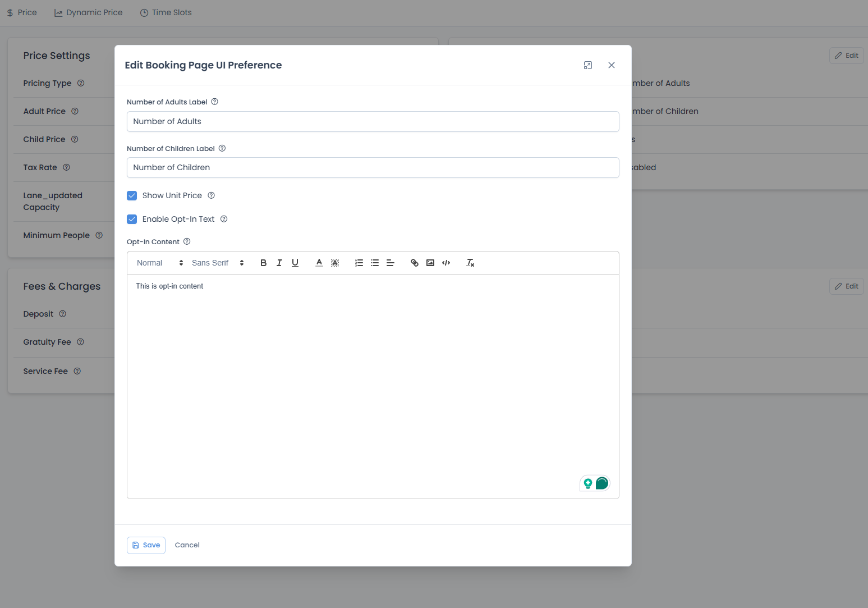This screenshot has width=868, height=608.
Task: Insert a hyperlink in the editor
Action: [x=415, y=263]
